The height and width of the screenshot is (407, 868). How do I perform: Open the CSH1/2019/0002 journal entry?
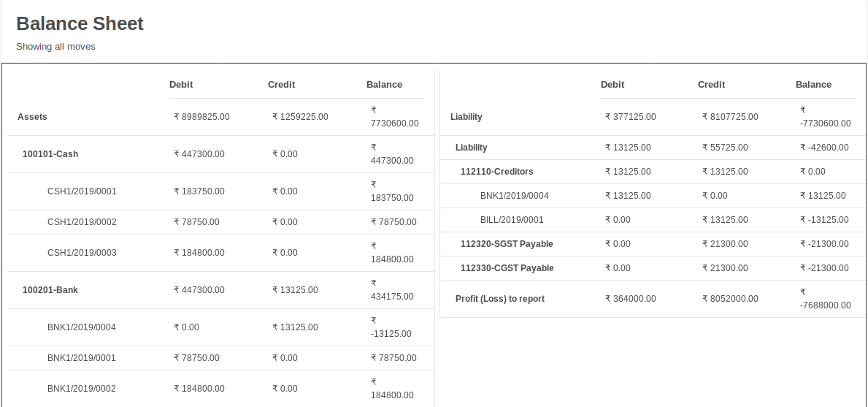point(82,222)
